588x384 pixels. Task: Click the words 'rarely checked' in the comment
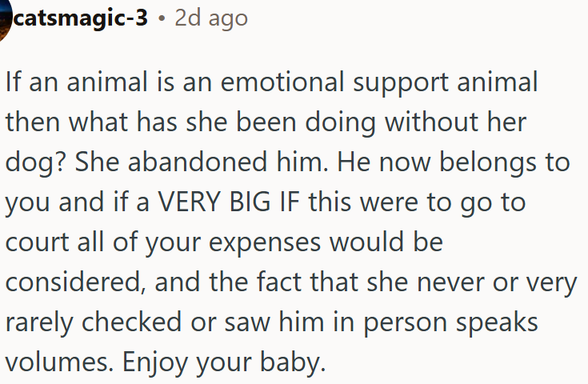point(94,322)
